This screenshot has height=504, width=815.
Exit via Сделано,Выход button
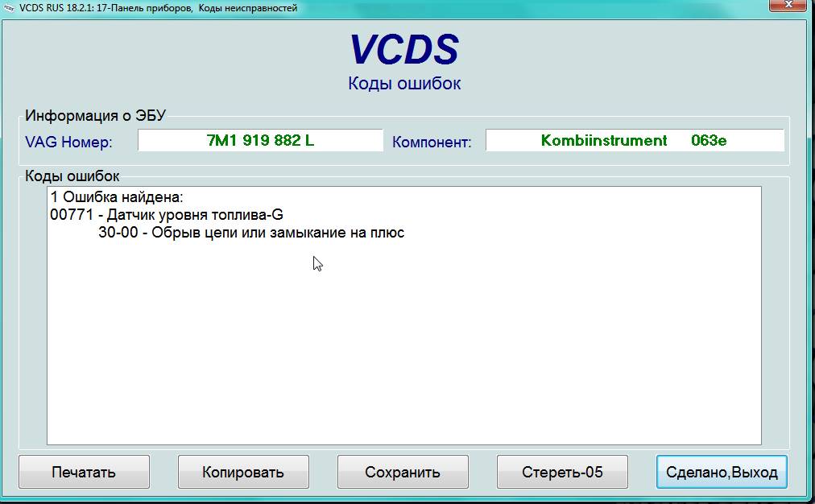tap(722, 473)
